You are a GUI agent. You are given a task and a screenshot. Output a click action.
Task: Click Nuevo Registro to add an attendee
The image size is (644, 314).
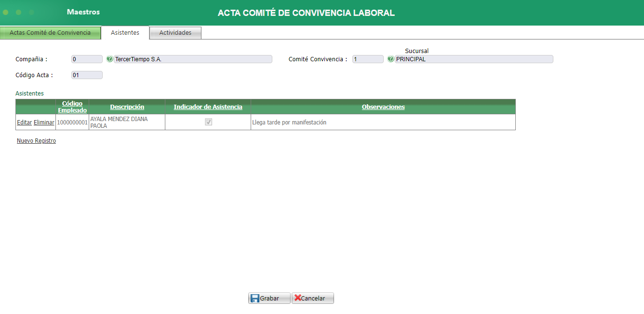point(36,140)
